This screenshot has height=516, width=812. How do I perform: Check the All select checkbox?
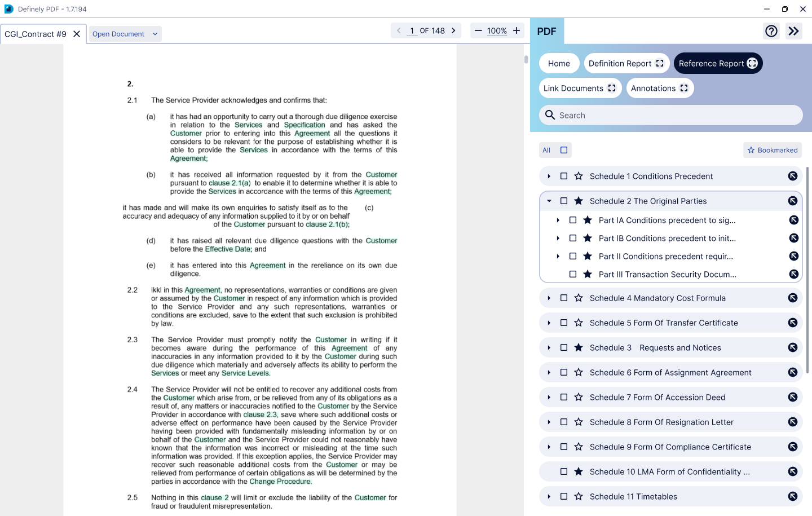pos(564,150)
